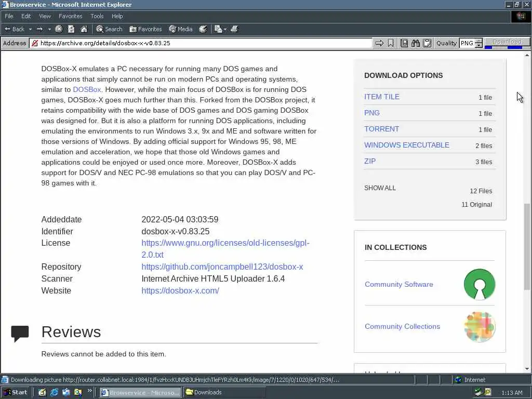
Task: Open the ZIP download option
Action: click(x=370, y=161)
